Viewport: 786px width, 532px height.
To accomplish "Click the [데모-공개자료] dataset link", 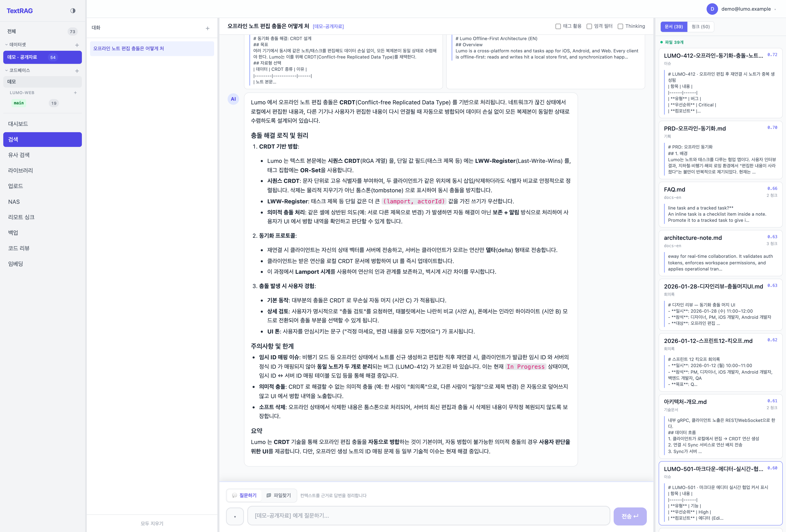I will [328, 26].
